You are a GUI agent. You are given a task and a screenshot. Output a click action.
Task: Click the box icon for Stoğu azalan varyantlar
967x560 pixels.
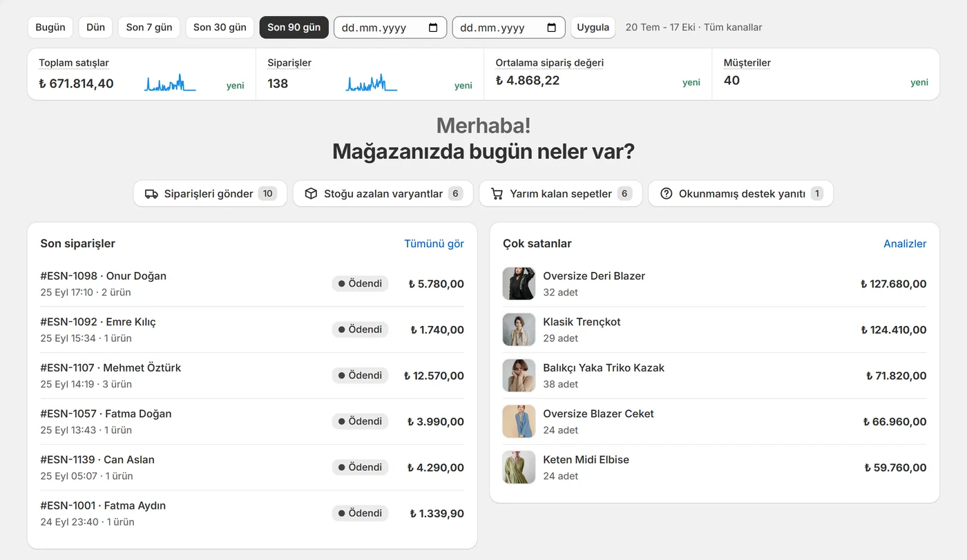[311, 194]
